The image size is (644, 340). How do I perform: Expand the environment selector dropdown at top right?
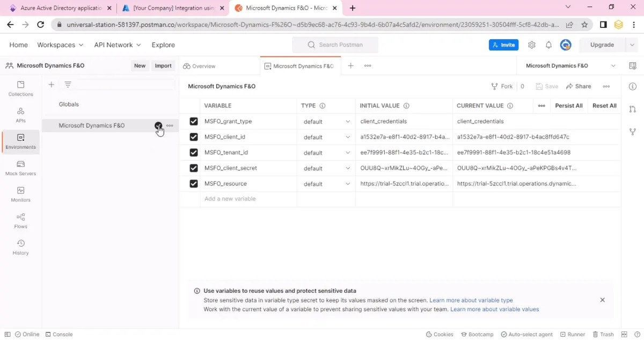point(613,66)
